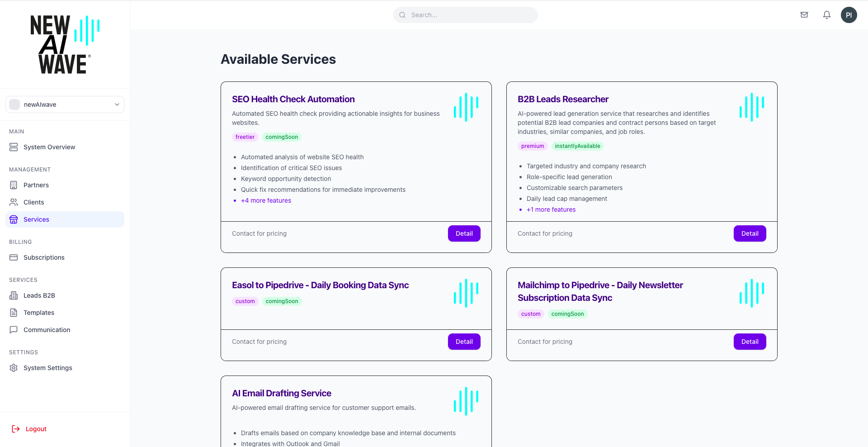The height and width of the screenshot is (447, 868).
Task: Click custom tag on Easol card
Action: pos(245,301)
